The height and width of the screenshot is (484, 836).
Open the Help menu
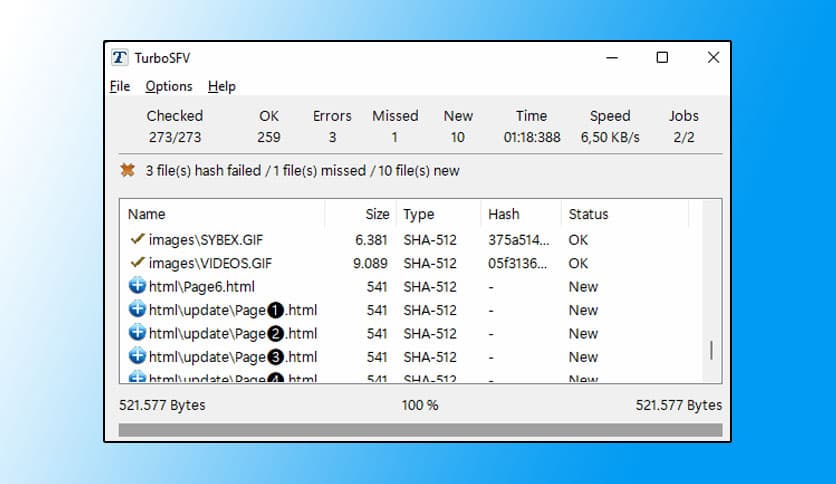click(x=222, y=86)
